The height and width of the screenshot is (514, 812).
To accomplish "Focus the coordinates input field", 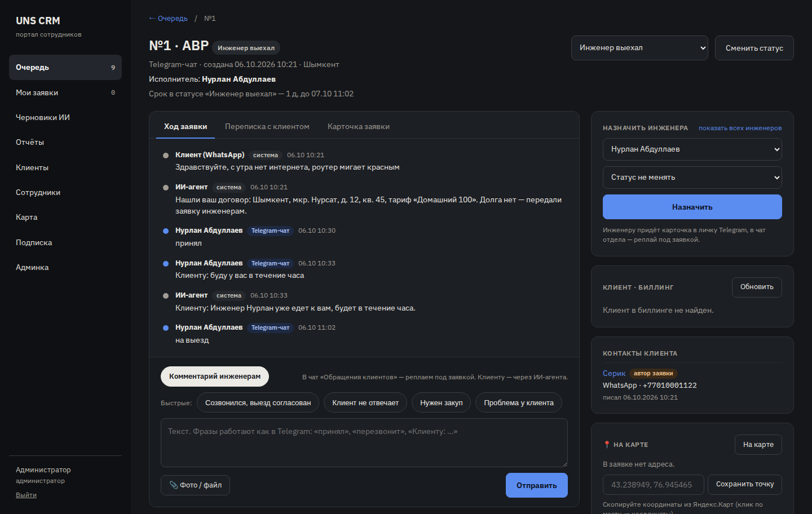I will (x=654, y=485).
